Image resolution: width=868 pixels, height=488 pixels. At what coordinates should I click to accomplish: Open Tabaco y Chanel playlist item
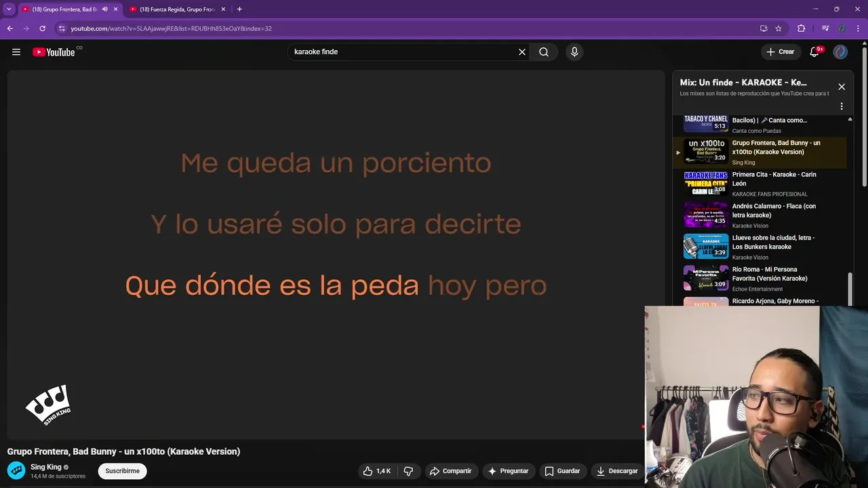tap(759, 125)
